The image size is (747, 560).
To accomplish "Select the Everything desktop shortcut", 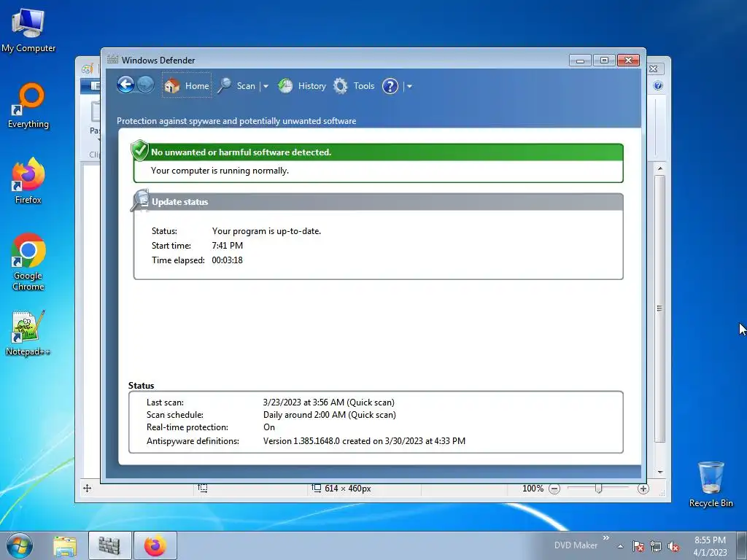I will 28,106.
